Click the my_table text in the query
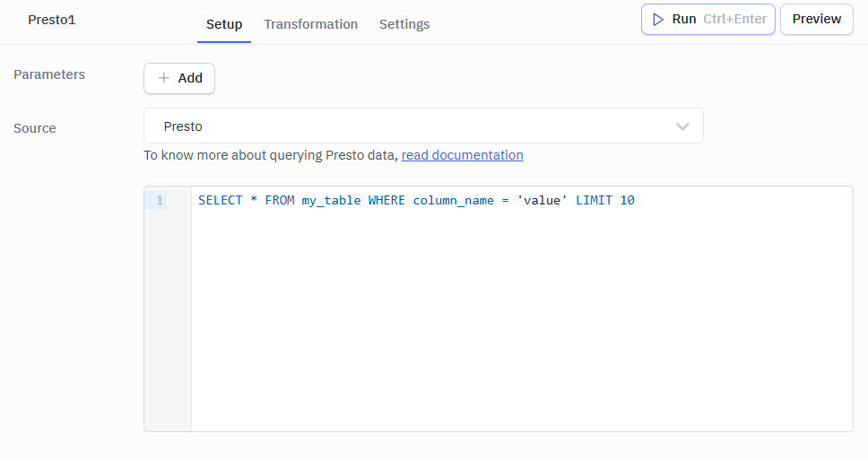Image resolution: width=868 pixels, height=460 pixels. (x=331, y=200)
